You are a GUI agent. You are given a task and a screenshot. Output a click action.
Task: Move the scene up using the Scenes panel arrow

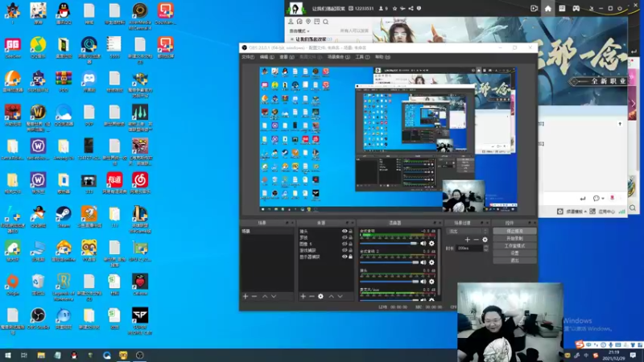pyautogui.click(x=265, y=296)
